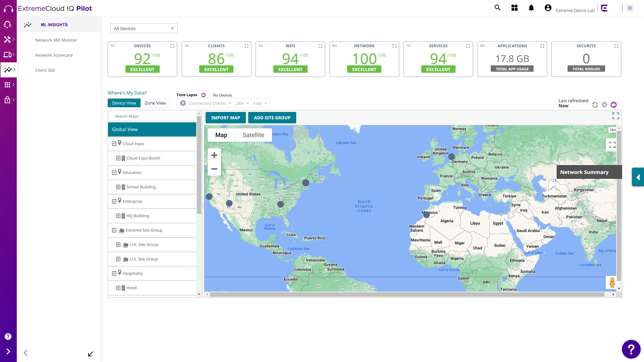Switch to Zone View tab
Screen dimensions: 644x362
tap(155, 103)
